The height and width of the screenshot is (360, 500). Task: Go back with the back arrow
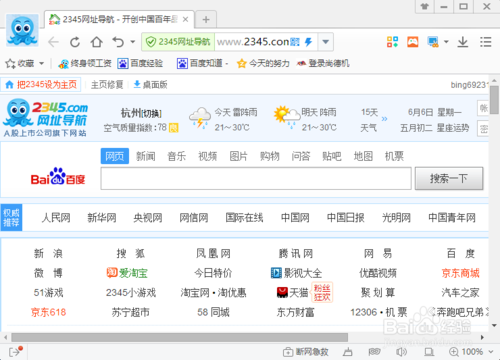53,42
